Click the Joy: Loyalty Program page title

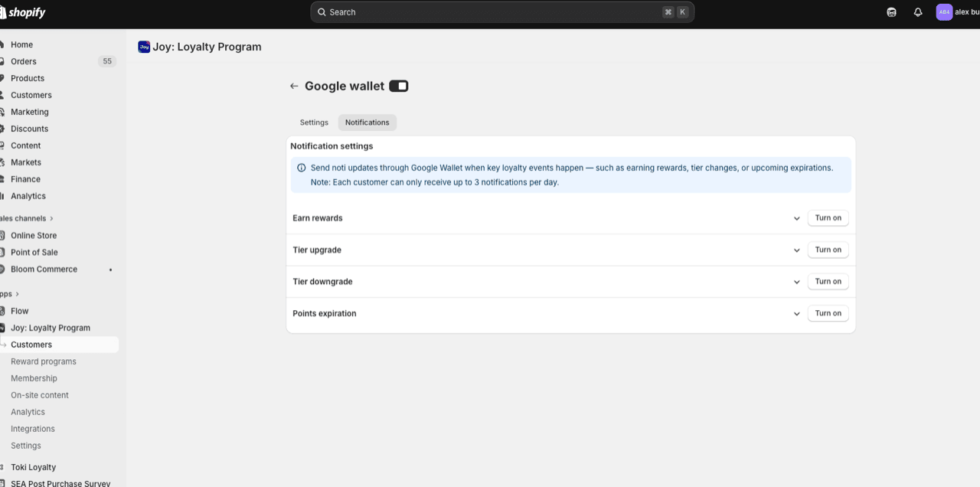[207, 47]
